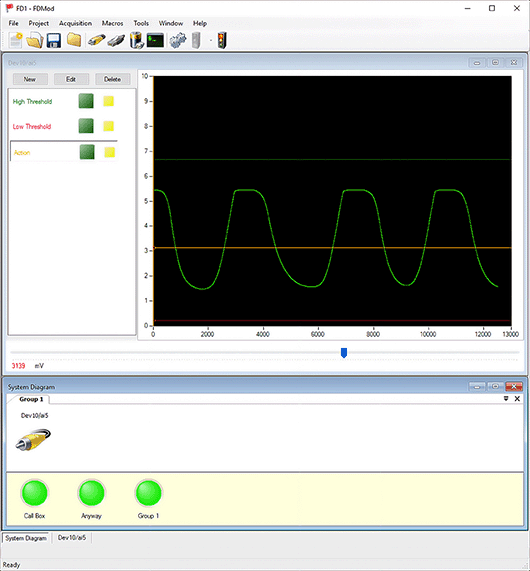The image size is (530, 571).
Task: Click the FDMod red flag title icon
Action: tap(9, 8)
